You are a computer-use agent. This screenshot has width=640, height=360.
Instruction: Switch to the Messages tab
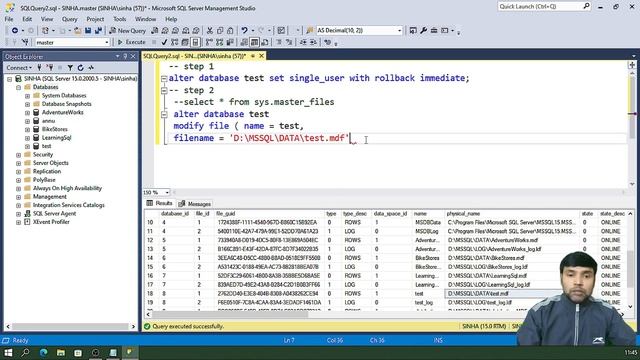click(x=195, y=204)
